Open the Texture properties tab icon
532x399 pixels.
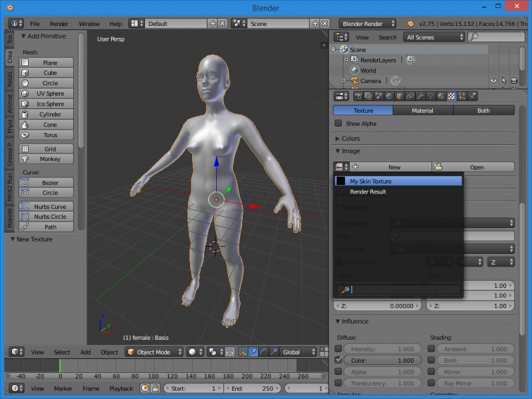pos(452,96)
